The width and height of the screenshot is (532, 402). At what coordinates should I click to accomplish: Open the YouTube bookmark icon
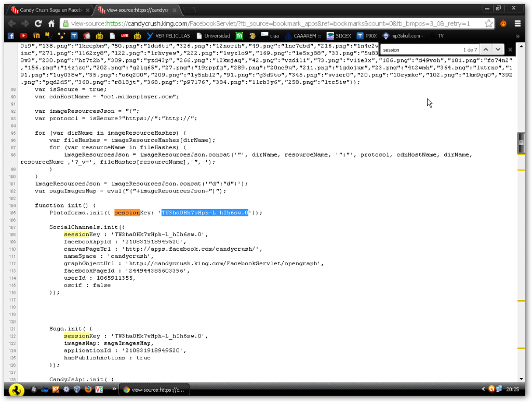[x=23, y=36]
